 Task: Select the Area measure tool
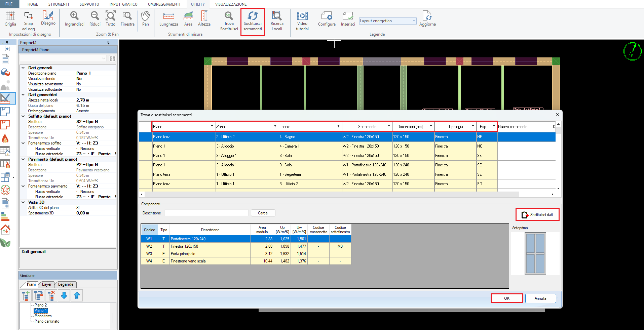coord(188,19)
